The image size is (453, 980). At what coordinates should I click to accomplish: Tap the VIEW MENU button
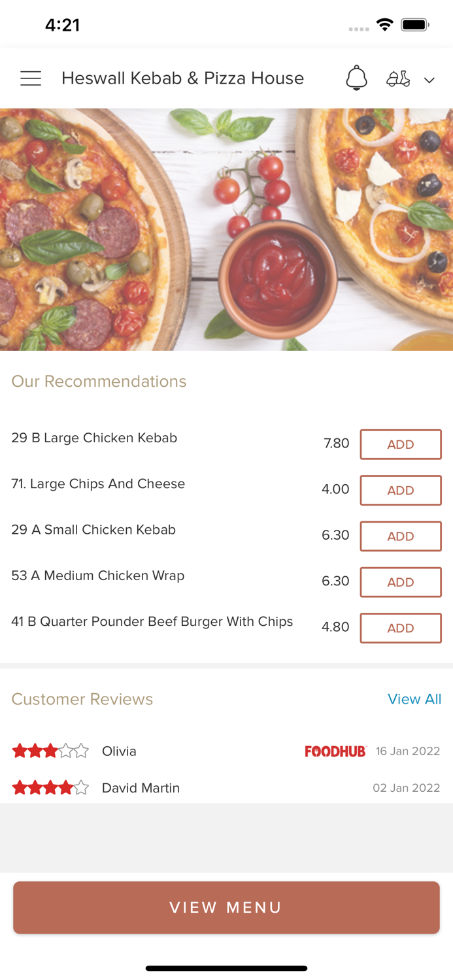226,907
